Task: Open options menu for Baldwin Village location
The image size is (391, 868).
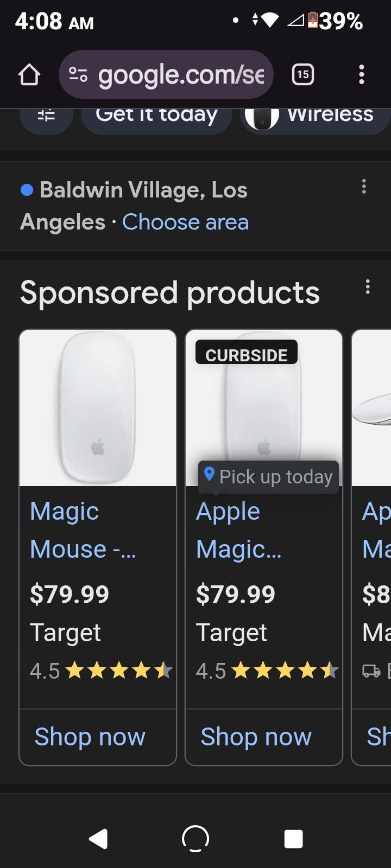Action: click(364, 187)
